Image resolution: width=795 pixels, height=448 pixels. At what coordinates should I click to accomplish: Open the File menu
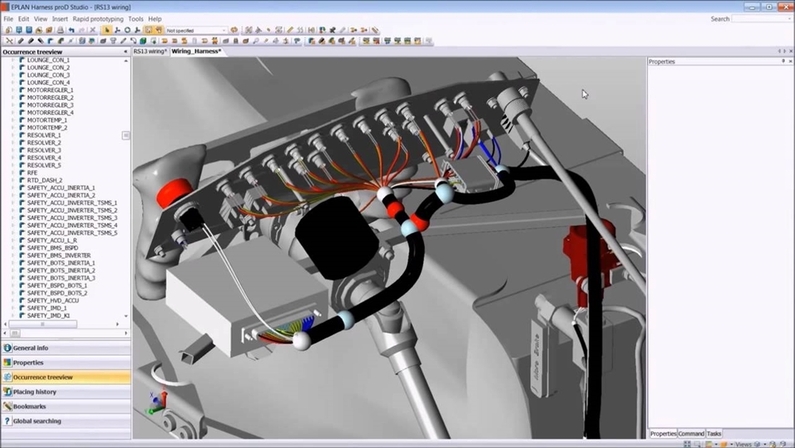point(9,19)
